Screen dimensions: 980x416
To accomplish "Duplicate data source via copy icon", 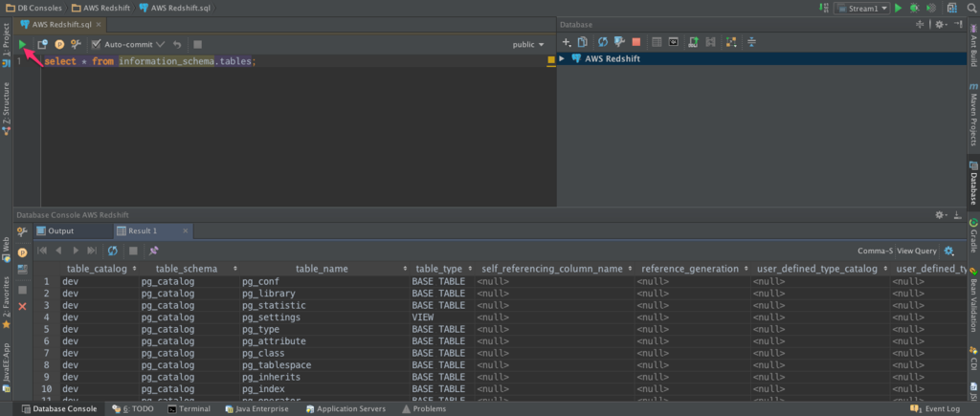I will (x=583, y=42).
